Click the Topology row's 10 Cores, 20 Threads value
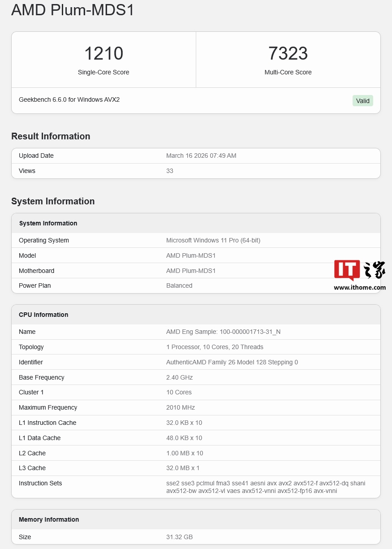Image resolution: width=392 pixels, height=549 pixels. tap(215, 347)
